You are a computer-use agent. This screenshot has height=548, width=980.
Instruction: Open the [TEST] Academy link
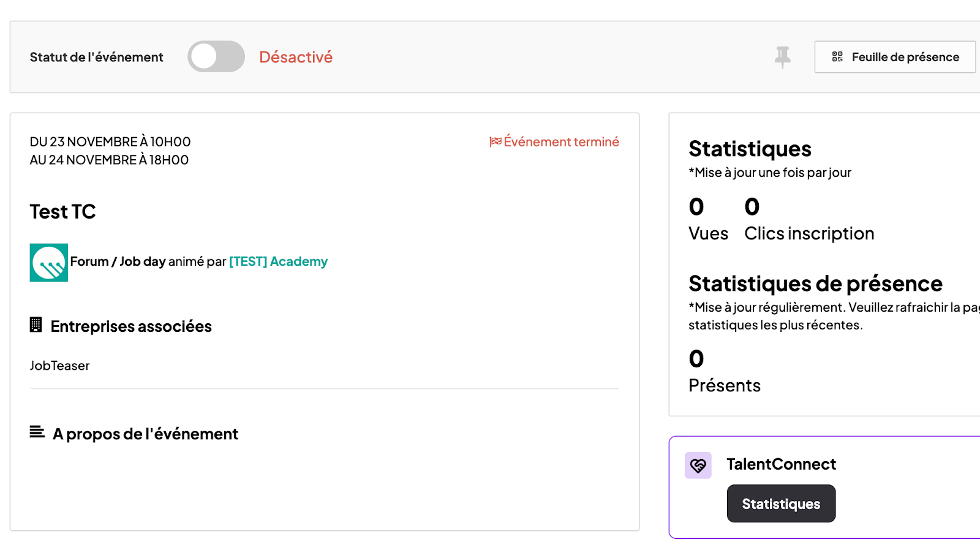pyautogui.click(x=278, y=261)
